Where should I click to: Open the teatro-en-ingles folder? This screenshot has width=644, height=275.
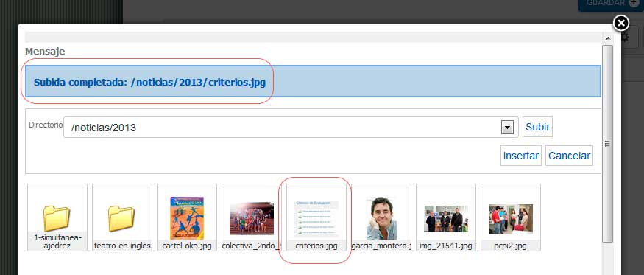pyautogui.click(x=122, y=217)
